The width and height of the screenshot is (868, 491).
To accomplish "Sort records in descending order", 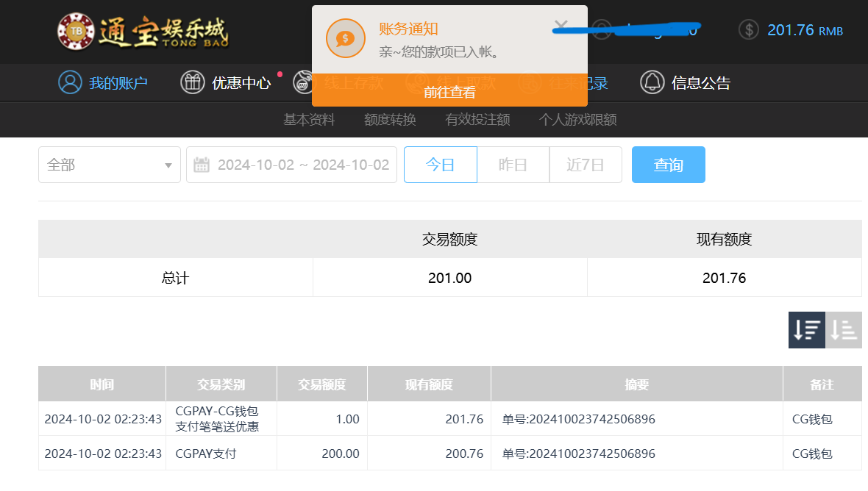I will pyautogui.click(x=807, y=330).
